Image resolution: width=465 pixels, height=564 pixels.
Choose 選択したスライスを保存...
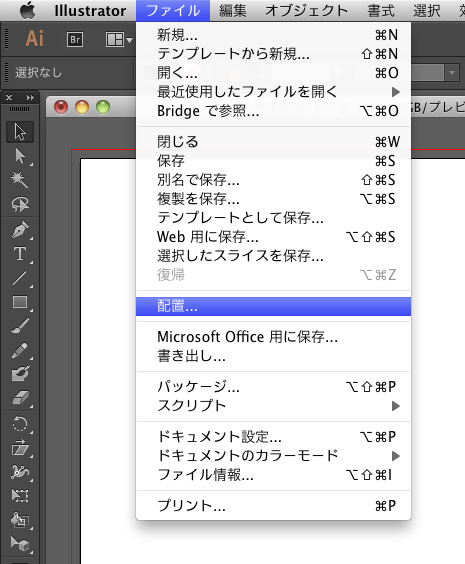click(x=273, y=256)
